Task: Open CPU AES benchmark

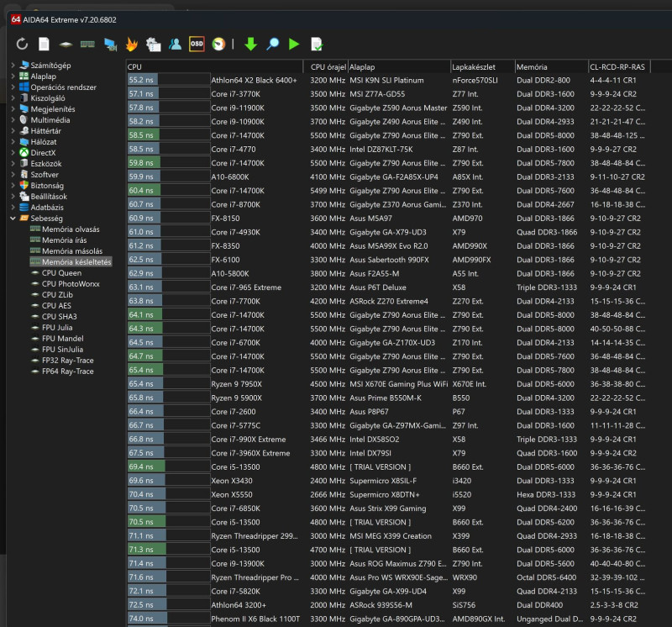Action: point(56,305)
